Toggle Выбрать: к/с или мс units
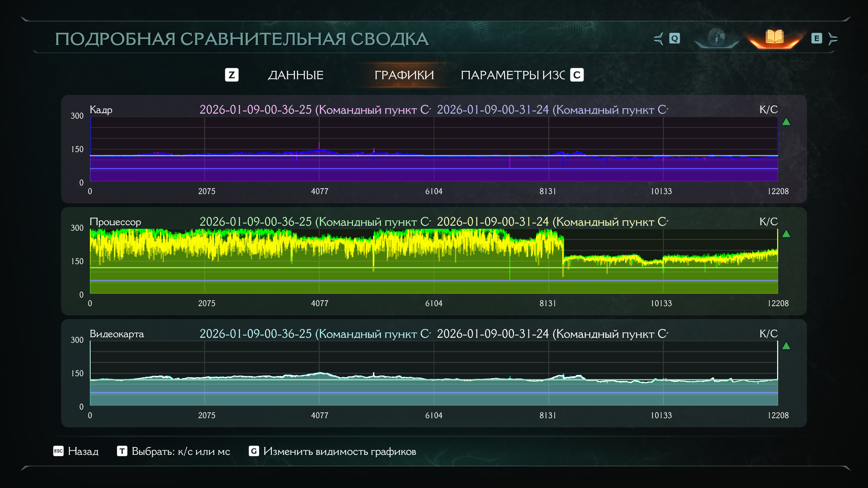The image size is (868, 488). click(x=181, y=451)
